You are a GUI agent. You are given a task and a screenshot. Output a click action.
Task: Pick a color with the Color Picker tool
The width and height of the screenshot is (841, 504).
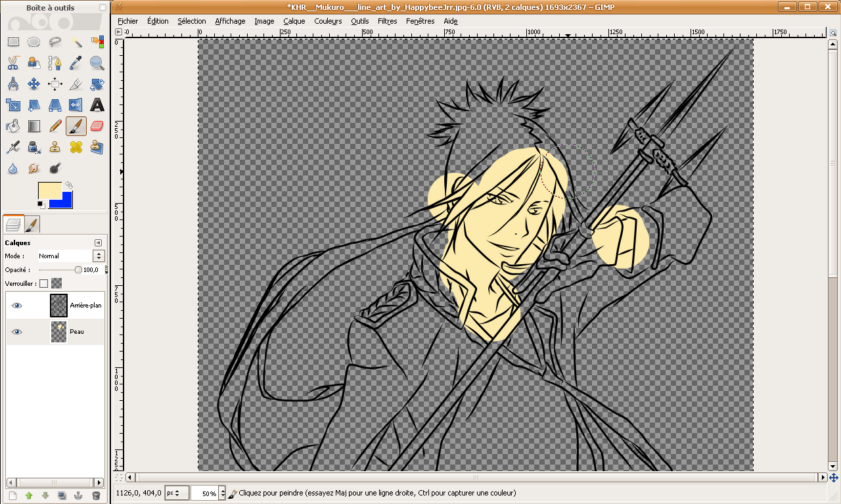(76, 62)
